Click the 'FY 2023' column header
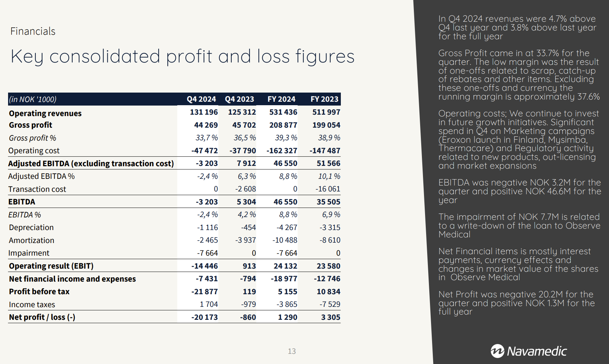Screen dimensions: 609x364 324,99
